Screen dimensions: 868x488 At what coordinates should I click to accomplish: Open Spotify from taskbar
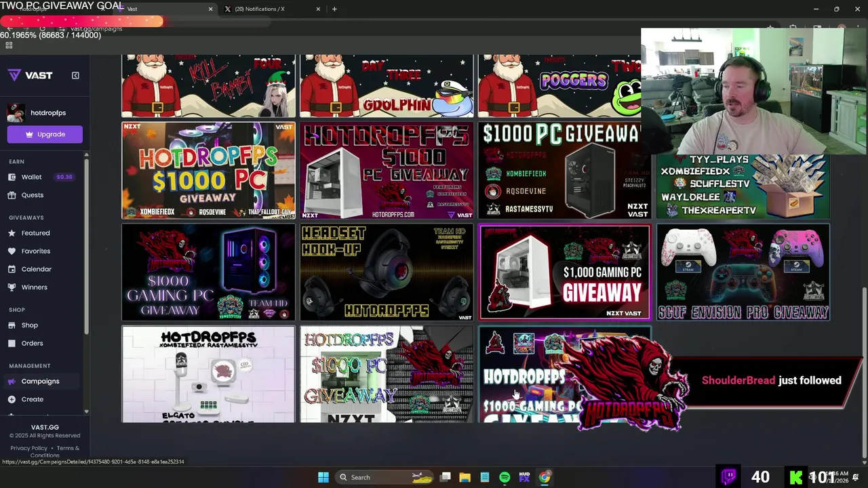[x=505, y=477]
